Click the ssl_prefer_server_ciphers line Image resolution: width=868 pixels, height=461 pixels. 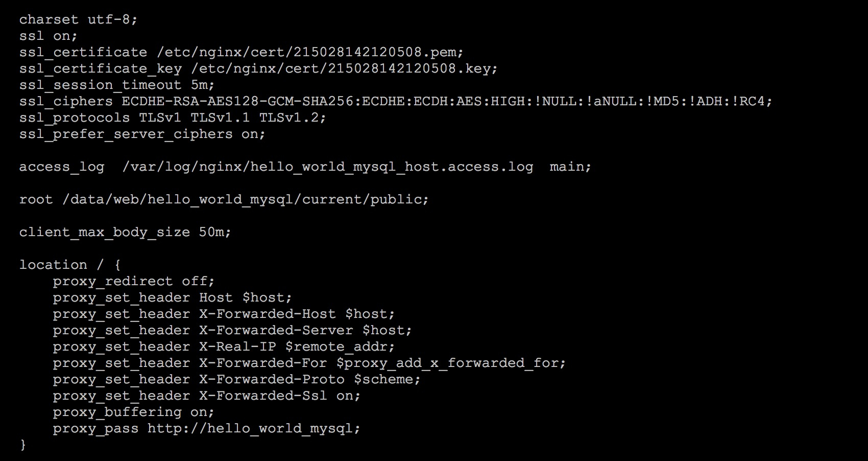click(142, 134)
